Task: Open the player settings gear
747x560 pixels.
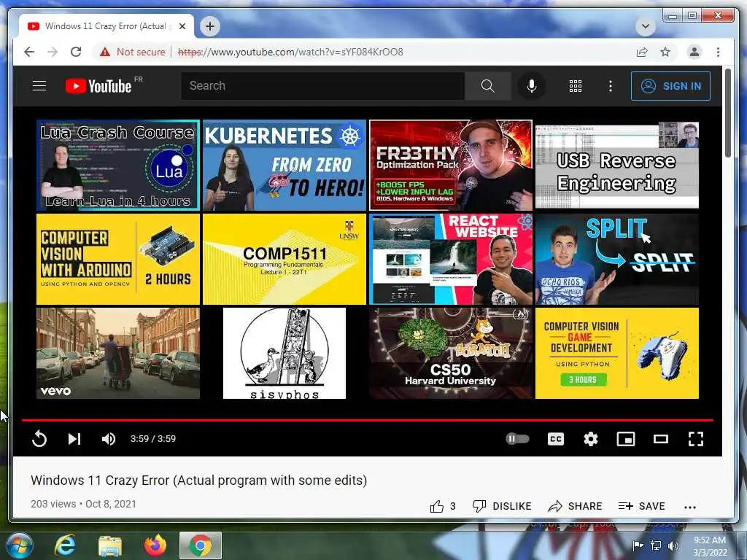Action: (x=591, y=438)
